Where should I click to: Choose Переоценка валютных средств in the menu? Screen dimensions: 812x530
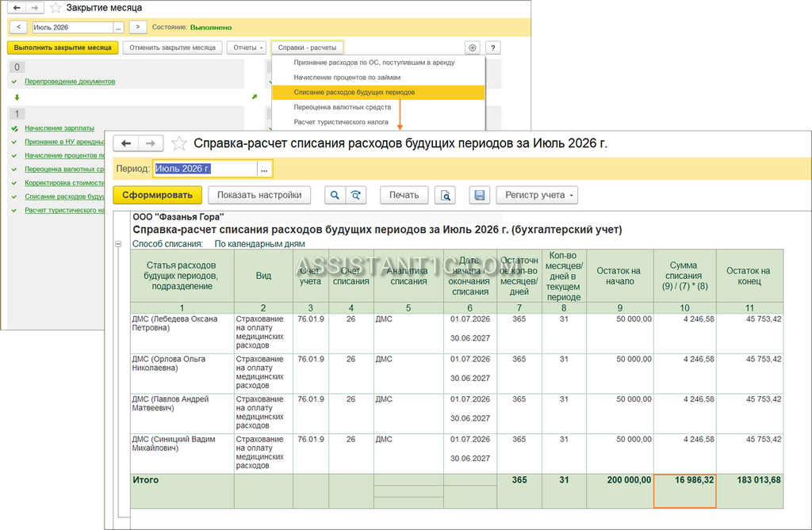point(378,107)
